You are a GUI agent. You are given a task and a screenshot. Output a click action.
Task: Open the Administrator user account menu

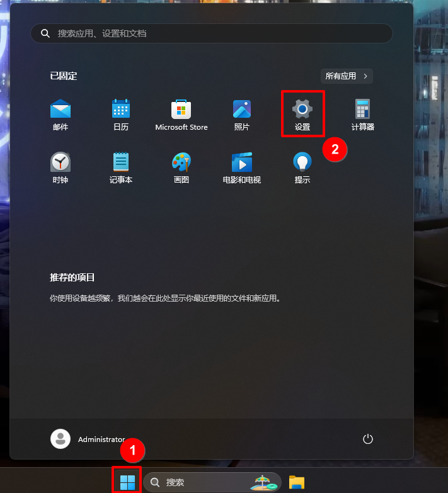click(88, 439)
